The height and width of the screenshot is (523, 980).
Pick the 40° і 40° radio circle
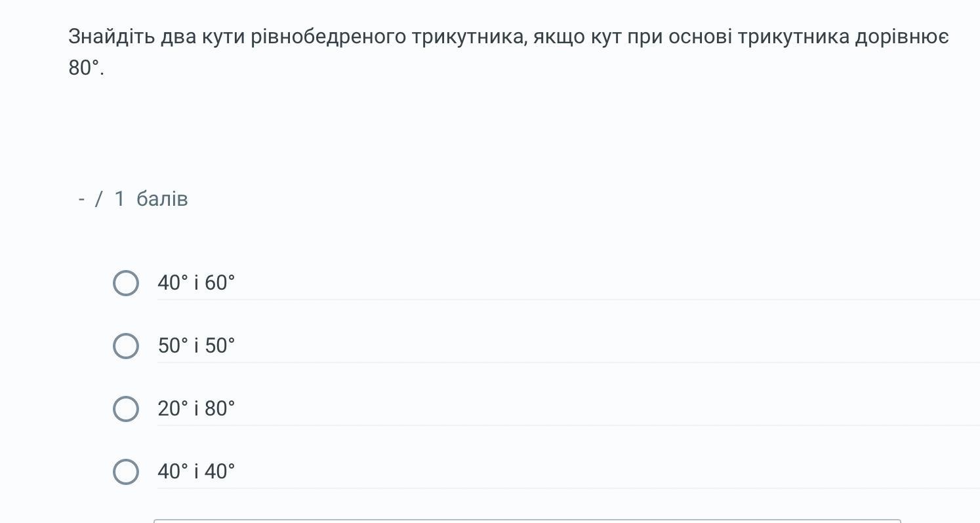click(x=125, y=472)
